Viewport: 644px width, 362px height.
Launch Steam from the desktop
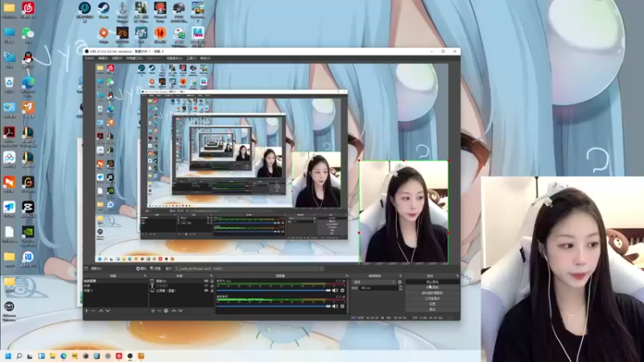104,8
